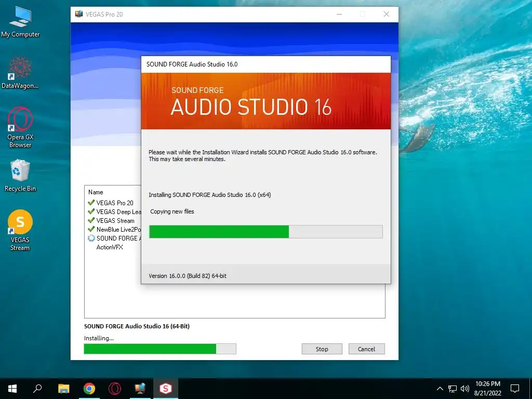
Task: Launch Opera GX Browser desktop shortcut
Action: [20, 127]
